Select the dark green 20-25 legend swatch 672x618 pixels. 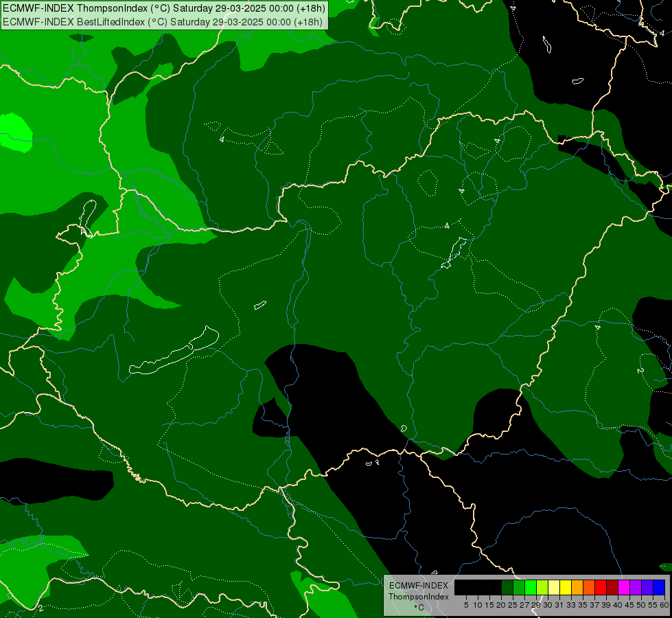(507, 587)
